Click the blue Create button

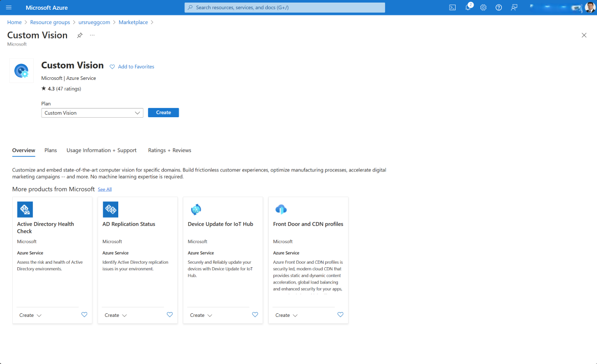163,112
